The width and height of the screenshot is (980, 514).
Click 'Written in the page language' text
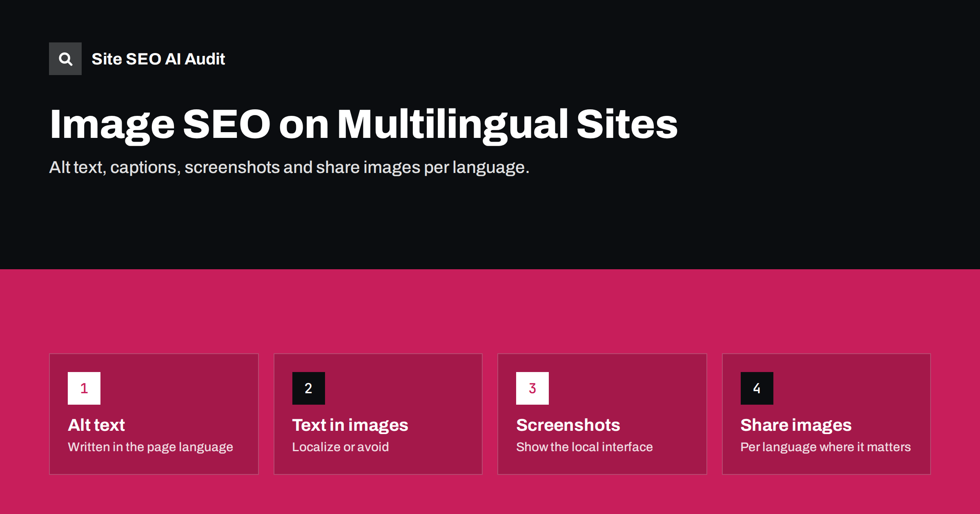[x=150, y=447]
